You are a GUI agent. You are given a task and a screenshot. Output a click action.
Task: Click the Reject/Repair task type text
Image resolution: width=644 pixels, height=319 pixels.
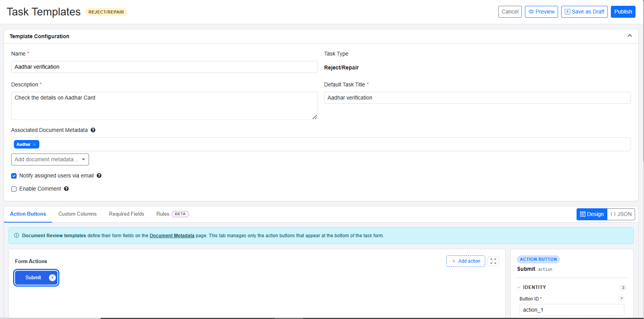tap(341, 68)
